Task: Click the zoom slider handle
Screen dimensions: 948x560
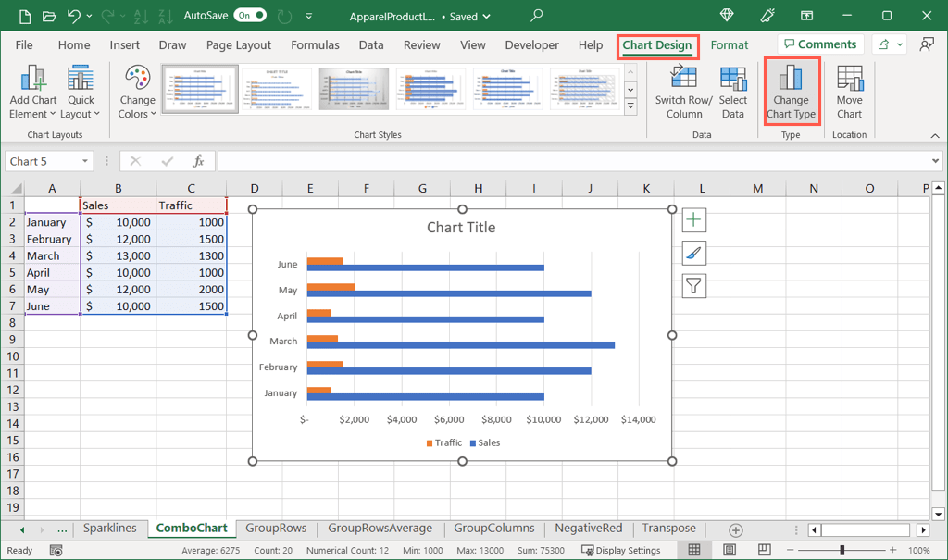Action: 842,550
